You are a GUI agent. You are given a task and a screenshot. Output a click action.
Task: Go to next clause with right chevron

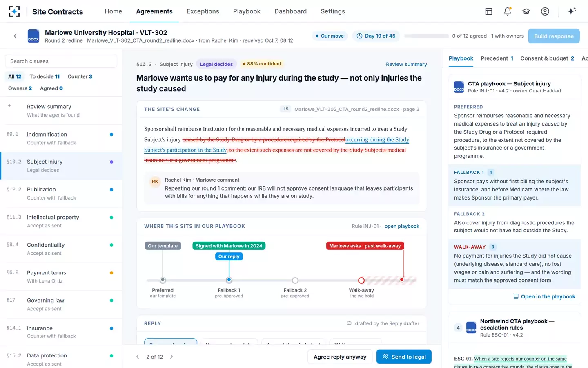coord(171,357)
